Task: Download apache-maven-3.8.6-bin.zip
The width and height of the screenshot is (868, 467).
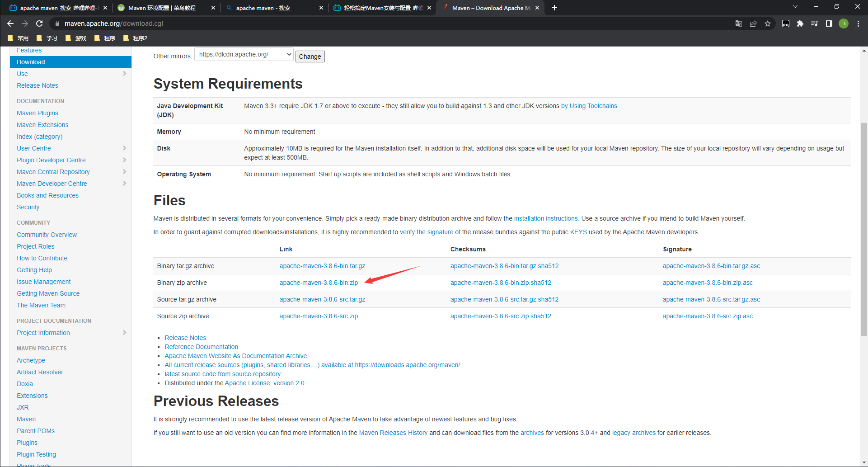Action: [319, 283]
